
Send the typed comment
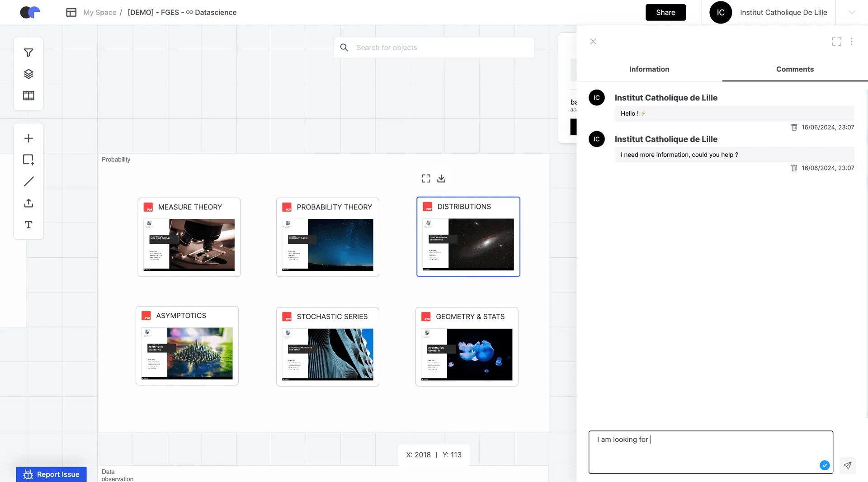(x=848, y=465)
